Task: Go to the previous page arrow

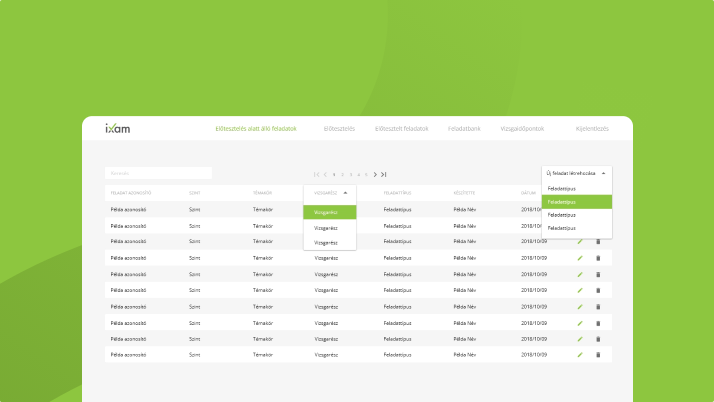Action: [325, 174]
